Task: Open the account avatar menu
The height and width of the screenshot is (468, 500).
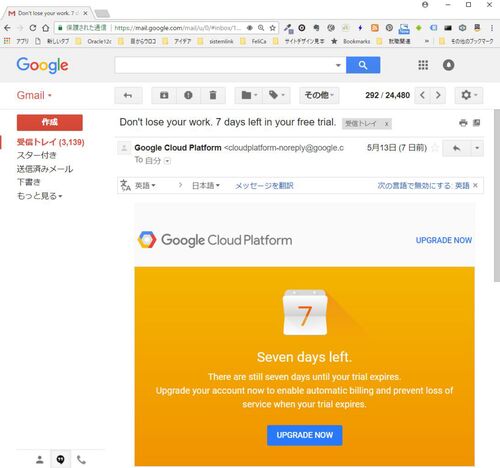Action: coord(448,65)
